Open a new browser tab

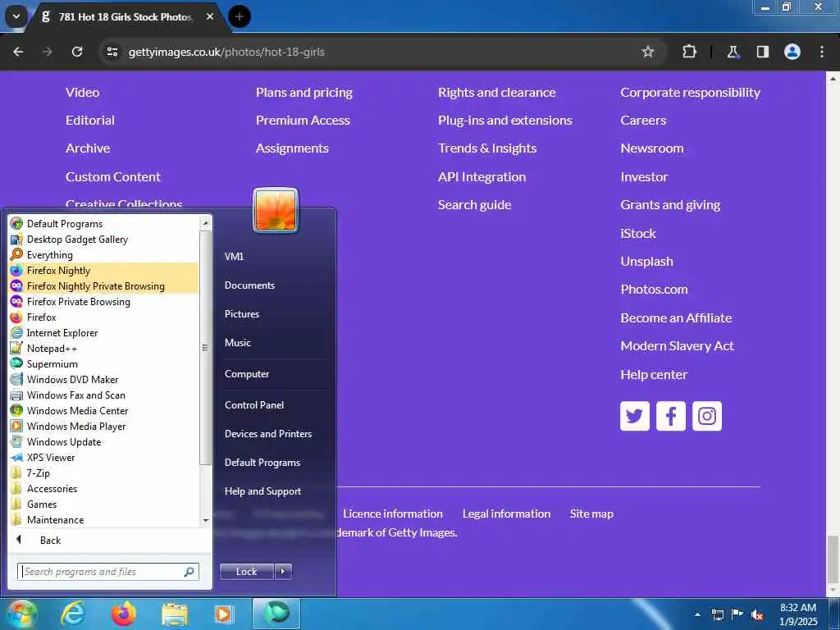click(x=240, y=16)
